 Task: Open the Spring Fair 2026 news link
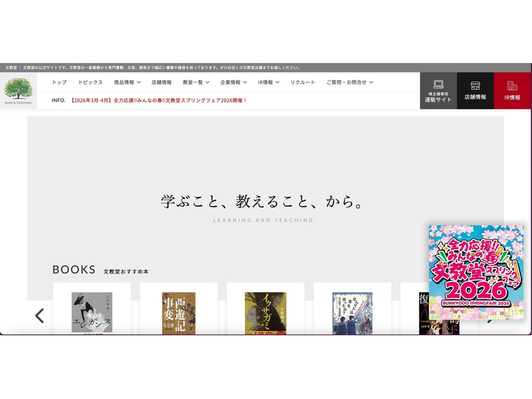pyautogui.click(x=158, y=100)
